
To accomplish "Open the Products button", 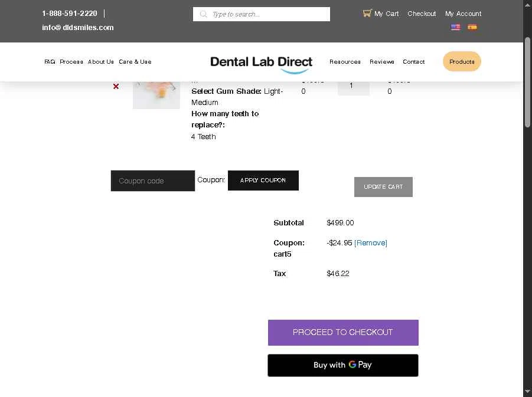I will pos(462,62).
